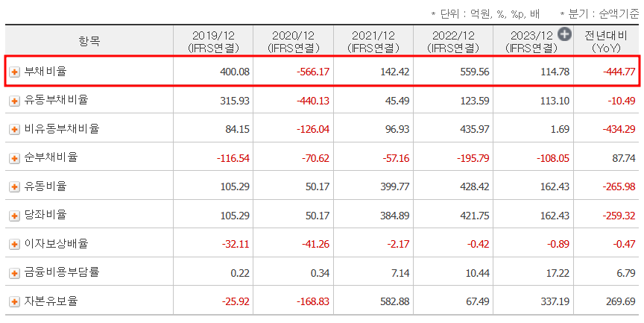Expand the 유동부채비율 row
The image size is (644, 323).
click(14, 101)
